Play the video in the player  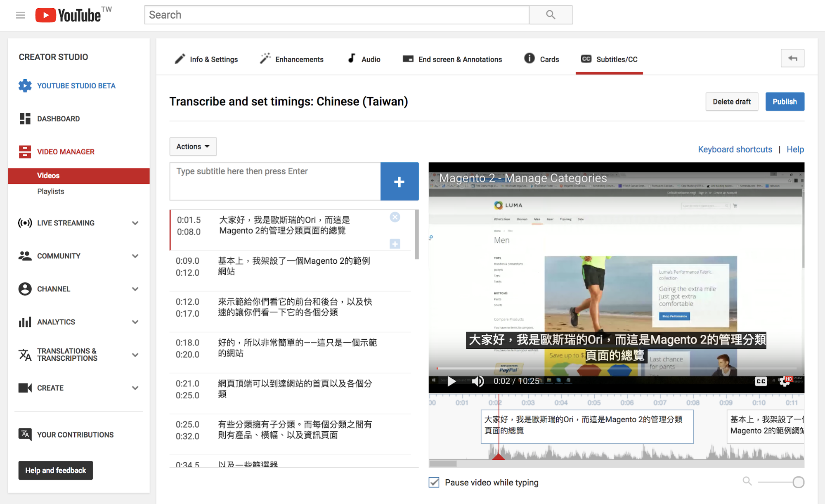[452, 381]
